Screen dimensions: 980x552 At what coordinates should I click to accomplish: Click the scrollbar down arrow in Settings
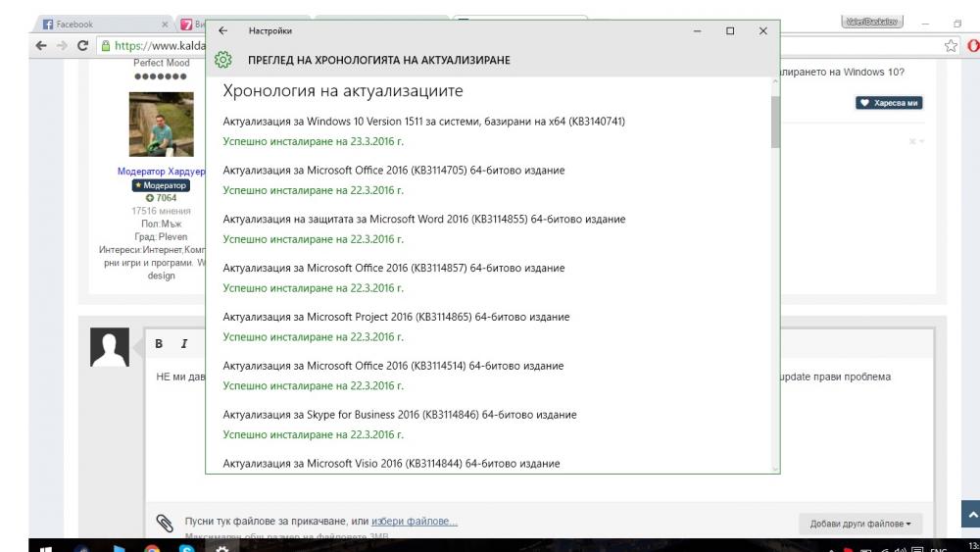coord(775,469)
